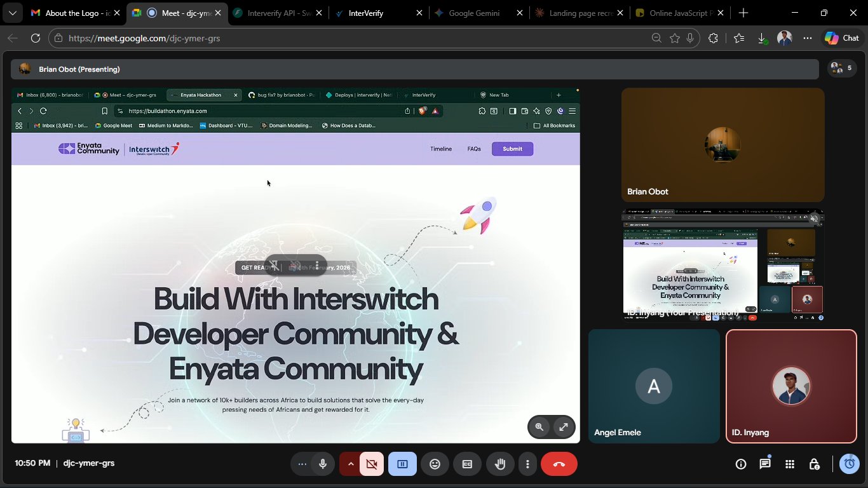
Task: Open browser Downloads
Action: coord(762,38)
